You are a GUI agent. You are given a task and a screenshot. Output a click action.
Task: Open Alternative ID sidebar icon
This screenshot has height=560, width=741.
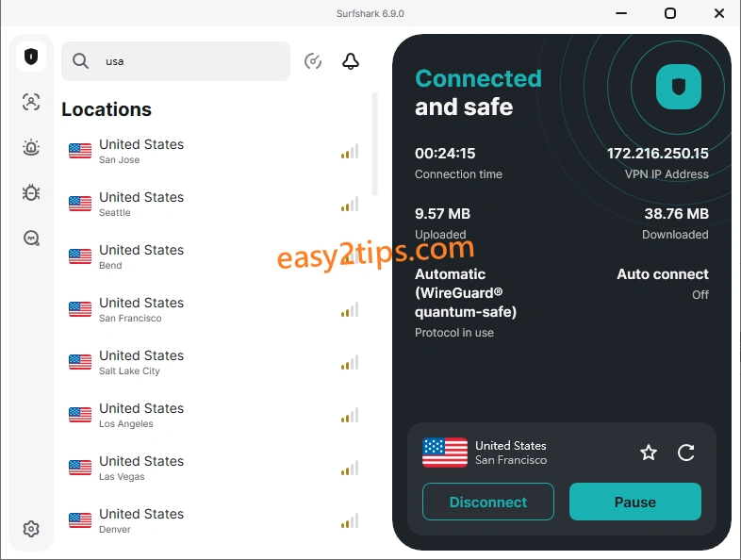click(31, 102)
